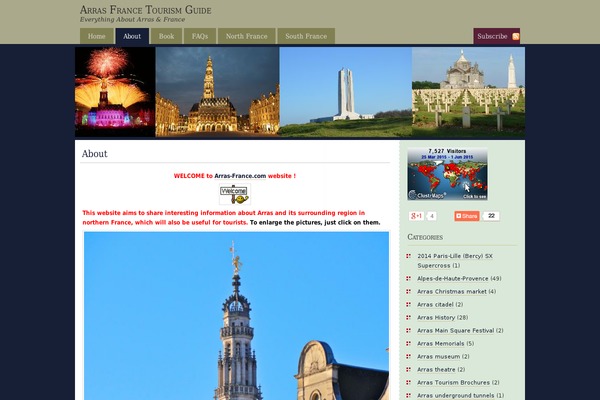Open the Arras museum category

tap(439, 356)
